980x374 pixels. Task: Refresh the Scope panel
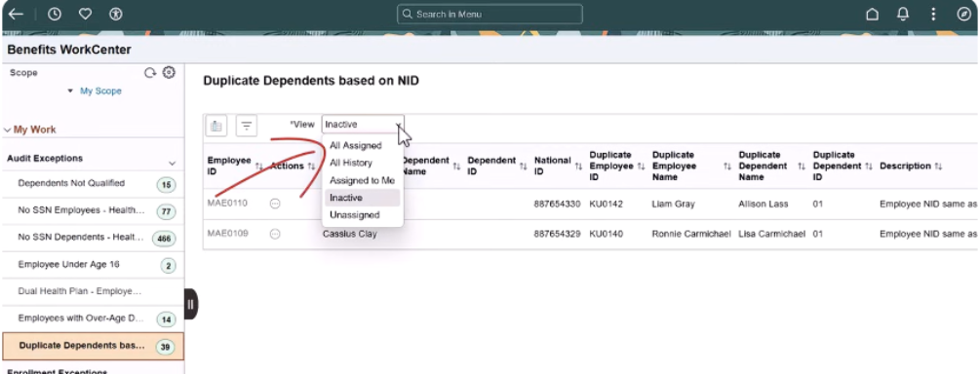pyautogui.click(x=150, y=72)
